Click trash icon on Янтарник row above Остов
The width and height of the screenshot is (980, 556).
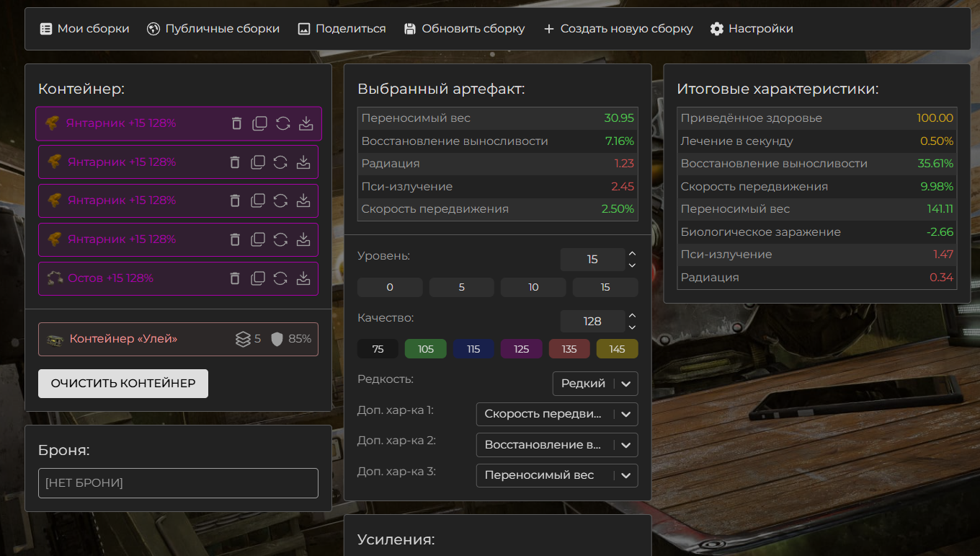click(x=234, y=239)
